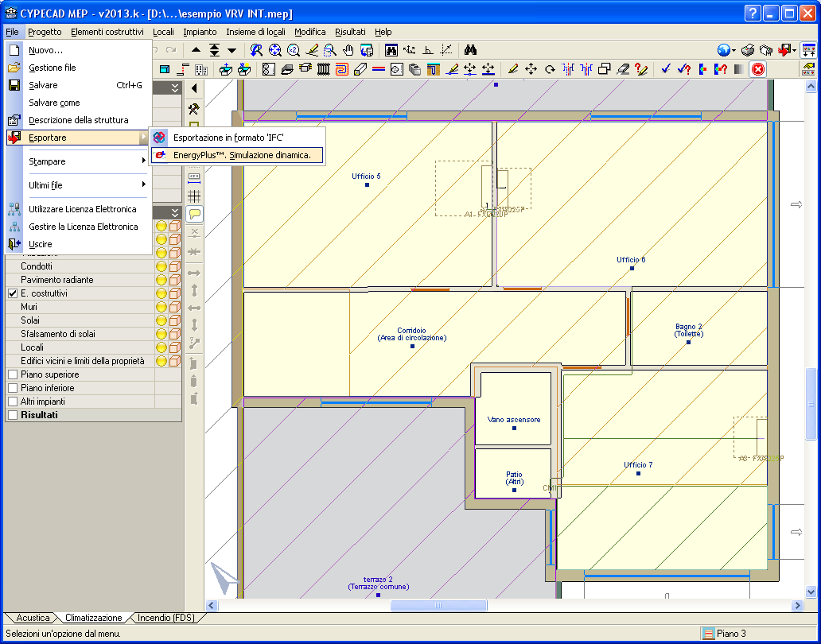Image resolution: width=821 pixels, height=644 pixels.
Task: Click the rotate arrow tool icon
Action: (550, 69)
